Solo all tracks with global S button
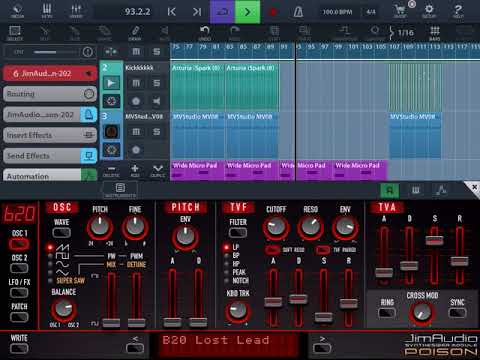Viewport: 480px width, 360px height. (156, 52)
